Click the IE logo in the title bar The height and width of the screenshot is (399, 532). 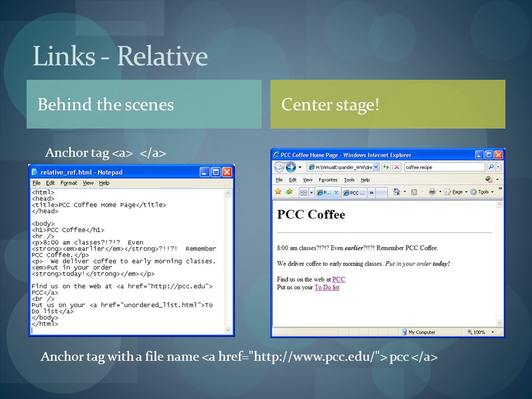click(x=276, y=155)
